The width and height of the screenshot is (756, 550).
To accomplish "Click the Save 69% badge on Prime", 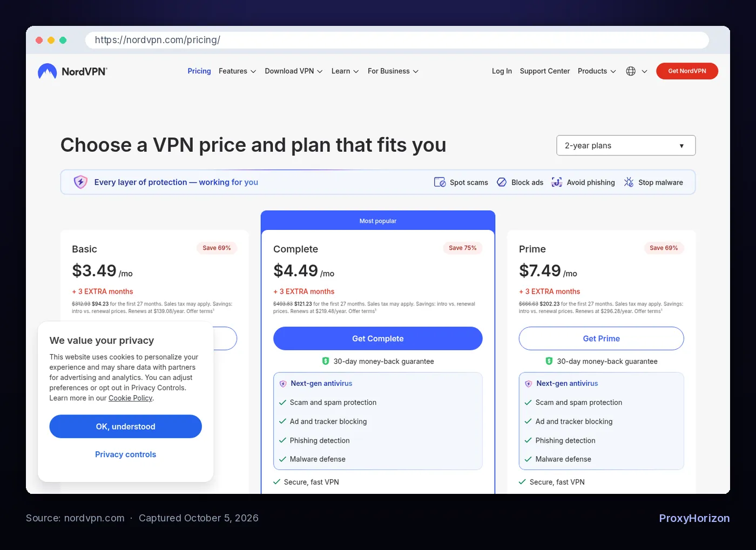I will pos(664,248).
